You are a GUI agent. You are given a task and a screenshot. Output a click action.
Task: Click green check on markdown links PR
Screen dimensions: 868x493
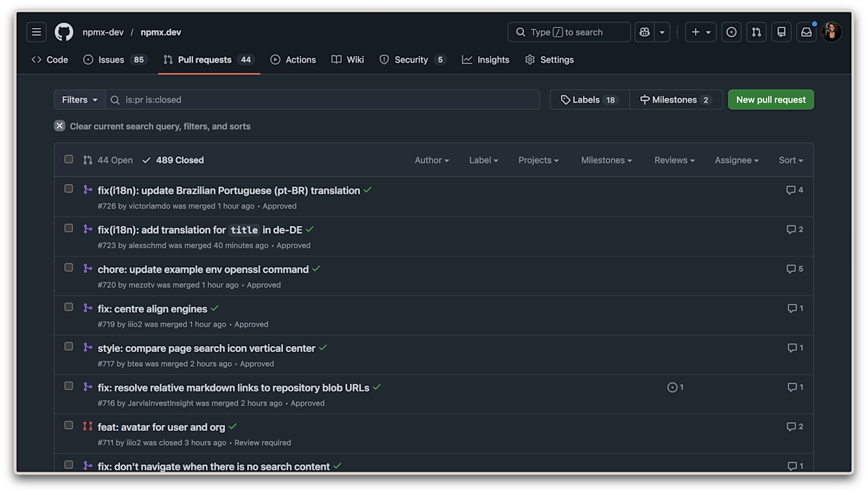pyautogui.click(x=377, y=387)
